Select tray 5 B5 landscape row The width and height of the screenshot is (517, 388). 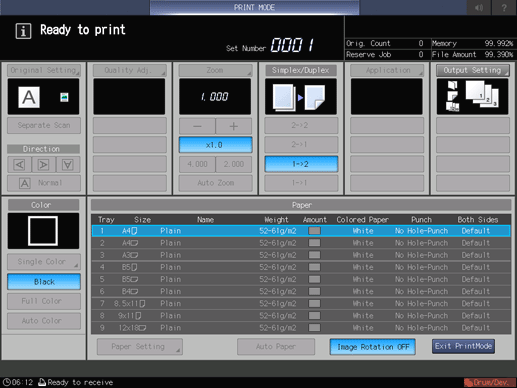pyautogui.click(x=301, y=279)
